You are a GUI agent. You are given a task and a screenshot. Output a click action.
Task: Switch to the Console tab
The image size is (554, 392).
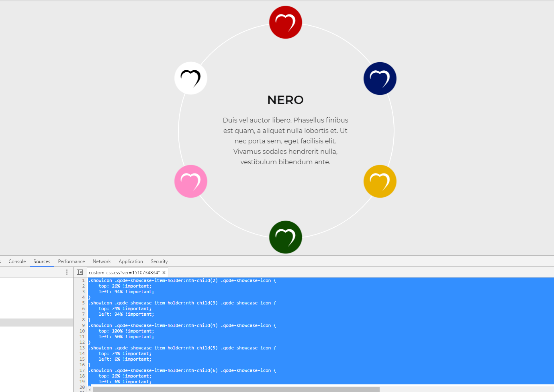click(17, 261)
